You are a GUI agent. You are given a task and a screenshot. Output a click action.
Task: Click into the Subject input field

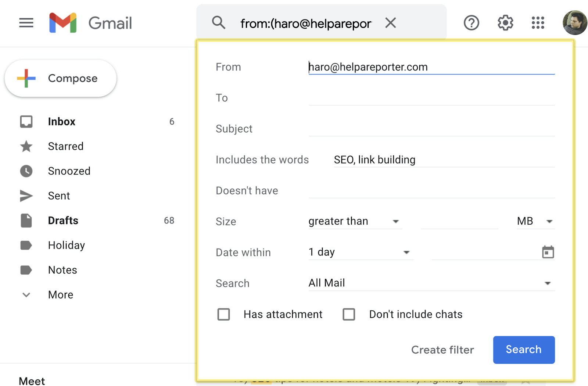tap(431, 129)
